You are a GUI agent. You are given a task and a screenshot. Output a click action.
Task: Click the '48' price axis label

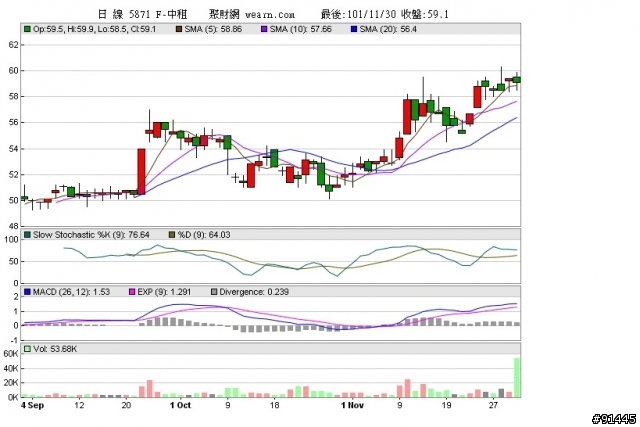13,226
